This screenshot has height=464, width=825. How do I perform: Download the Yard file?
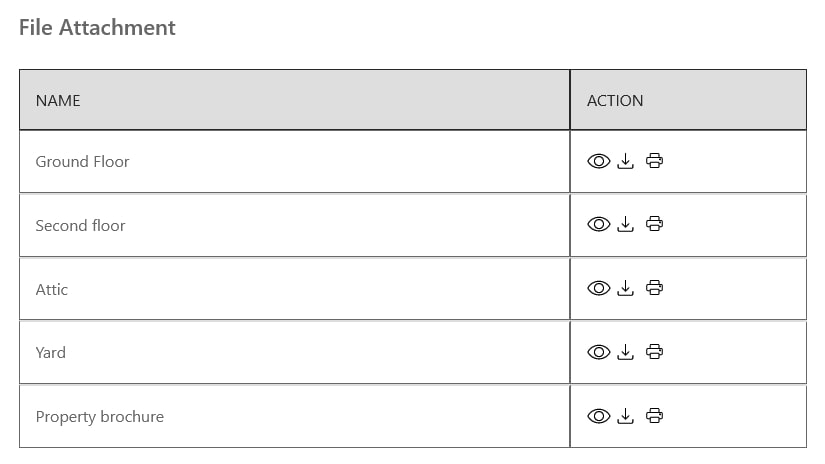(626, 352)
